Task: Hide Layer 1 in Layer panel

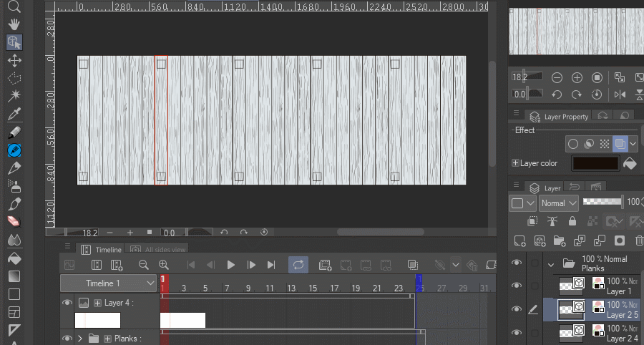Action: (x=517, y=286)
